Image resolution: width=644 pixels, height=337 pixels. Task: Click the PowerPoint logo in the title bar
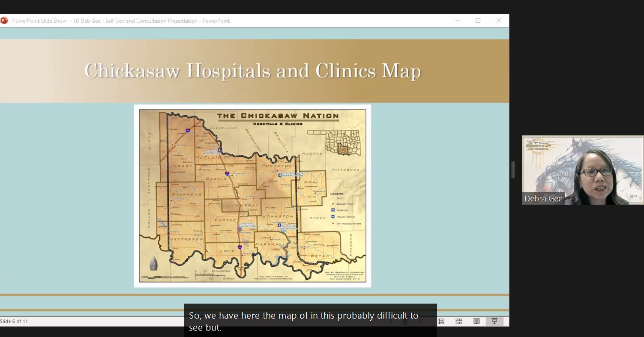(4, 21)
